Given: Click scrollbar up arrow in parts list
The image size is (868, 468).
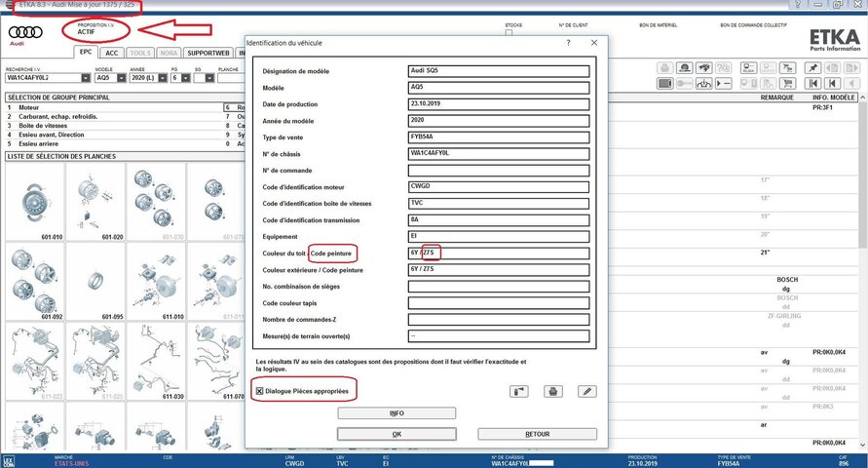Looking at the screenshot, I should click(x=862, y=97).
